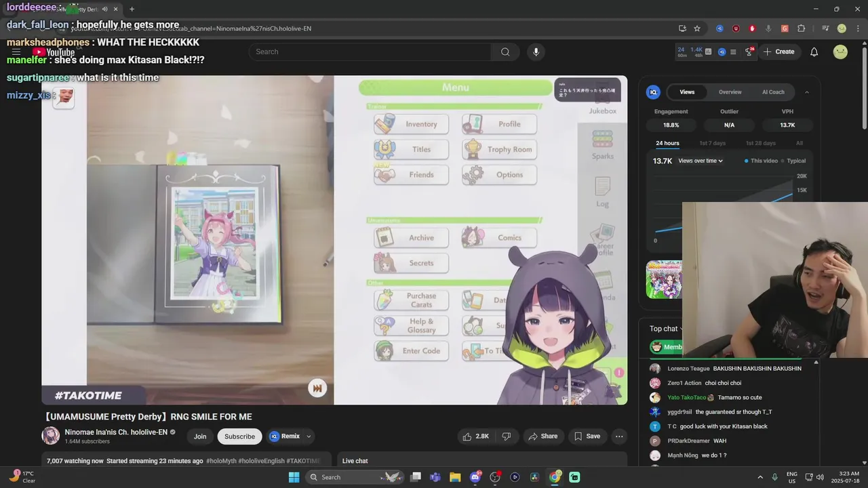Open the YouTube account avatar menu
The height and width of the screenshot is (488, 868).
(x=840, y=52)
